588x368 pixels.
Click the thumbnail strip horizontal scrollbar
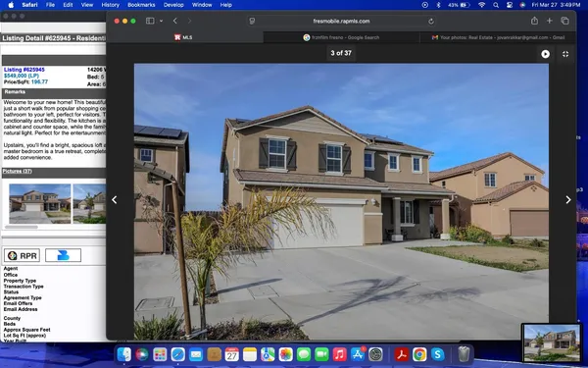(x=22, y=228)
